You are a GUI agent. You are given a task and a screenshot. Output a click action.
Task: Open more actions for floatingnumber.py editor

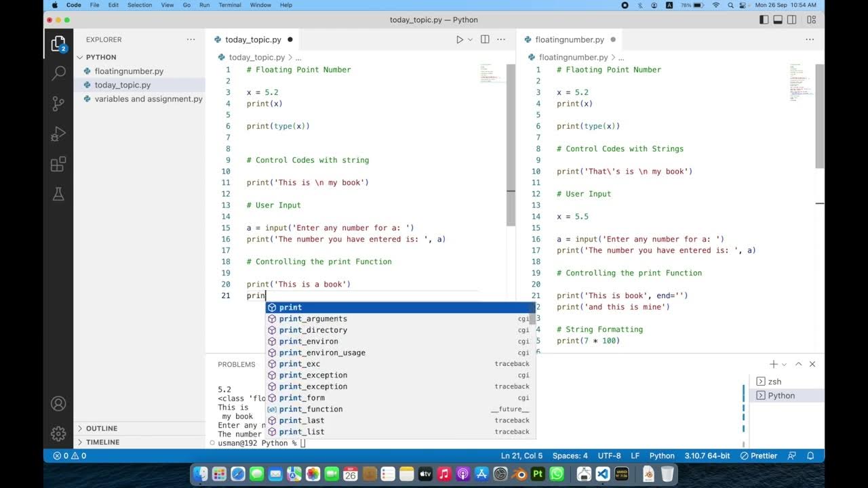pyautogui.click(x=810, y=39)
